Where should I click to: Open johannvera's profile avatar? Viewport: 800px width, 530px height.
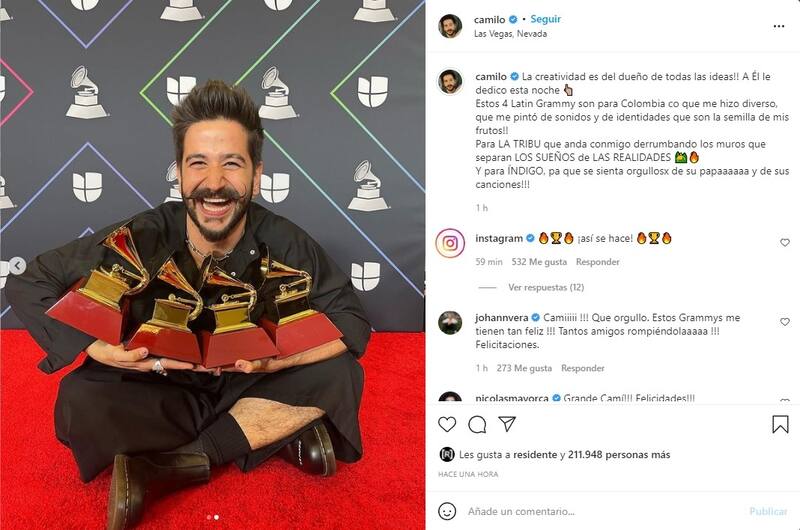pyautogui.click(x=450, y=322)
